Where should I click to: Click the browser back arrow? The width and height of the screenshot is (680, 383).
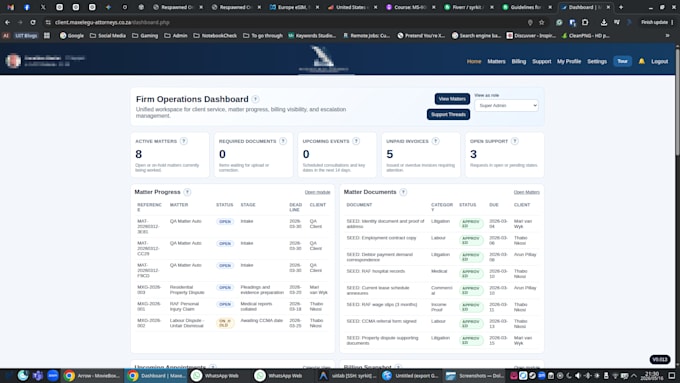click(x=8, y=22)
